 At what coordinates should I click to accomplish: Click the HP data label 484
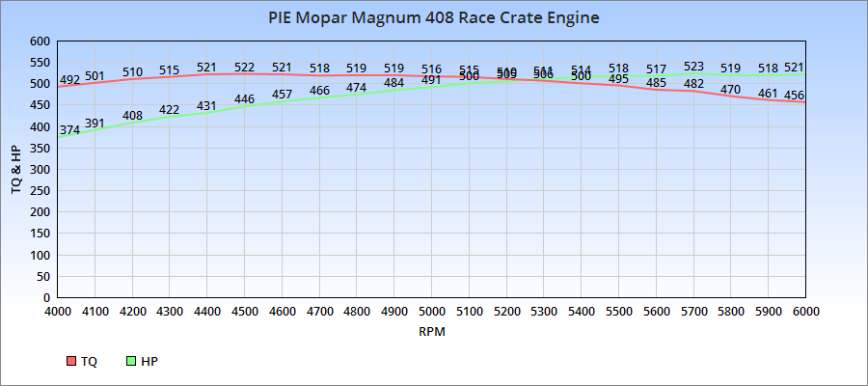point(394,83)
